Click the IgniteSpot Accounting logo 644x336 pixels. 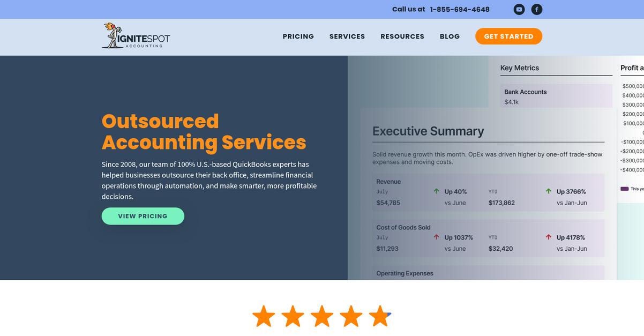[136, 36]
